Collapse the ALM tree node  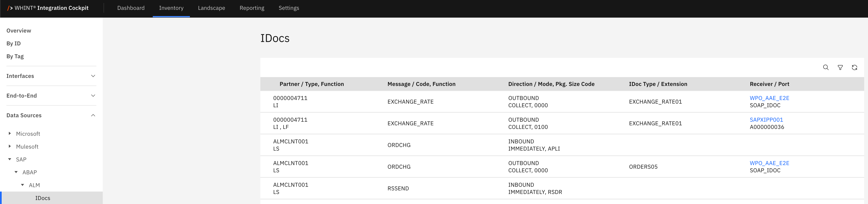(x=22, y=185)
